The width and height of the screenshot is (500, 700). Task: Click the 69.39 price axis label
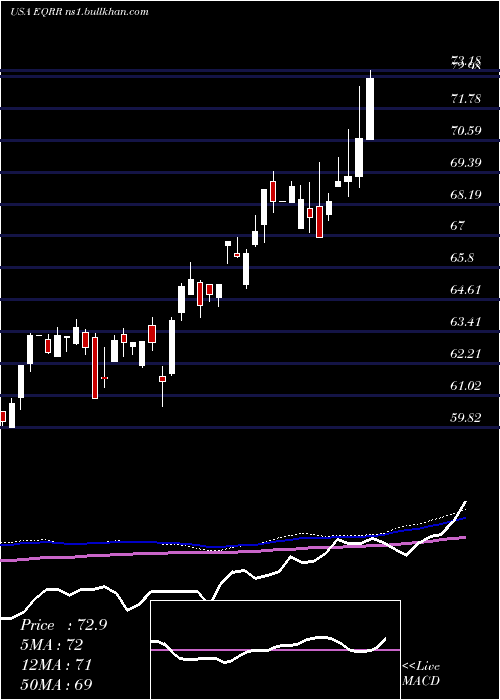coord(466,162)
